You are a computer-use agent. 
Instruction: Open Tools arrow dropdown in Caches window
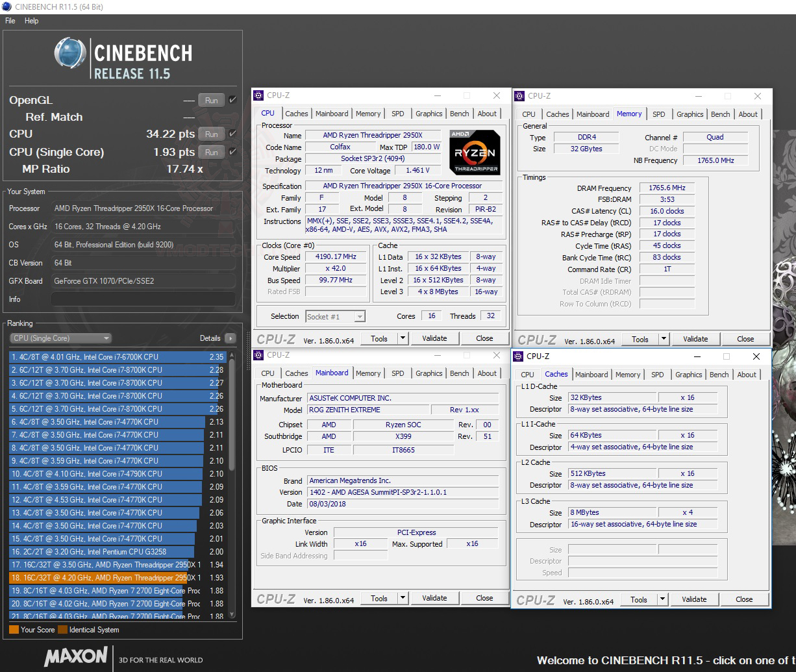pyautogui.click(x=662, y=599)
